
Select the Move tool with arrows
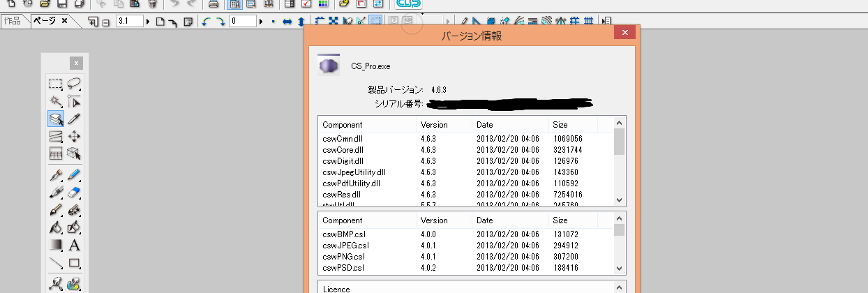[x=74, y=137]
